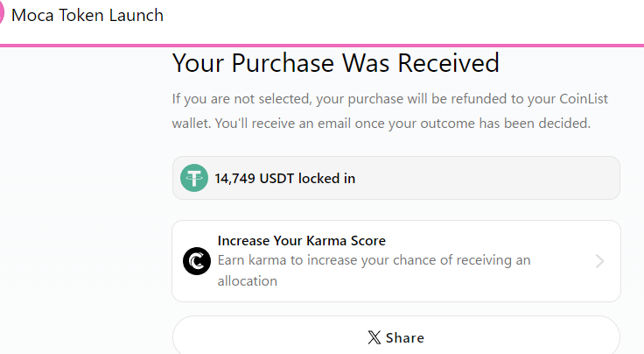Share your purchase on X
Image resolution: width=644 pixels, height=354 pixels.
coord(395,335)
